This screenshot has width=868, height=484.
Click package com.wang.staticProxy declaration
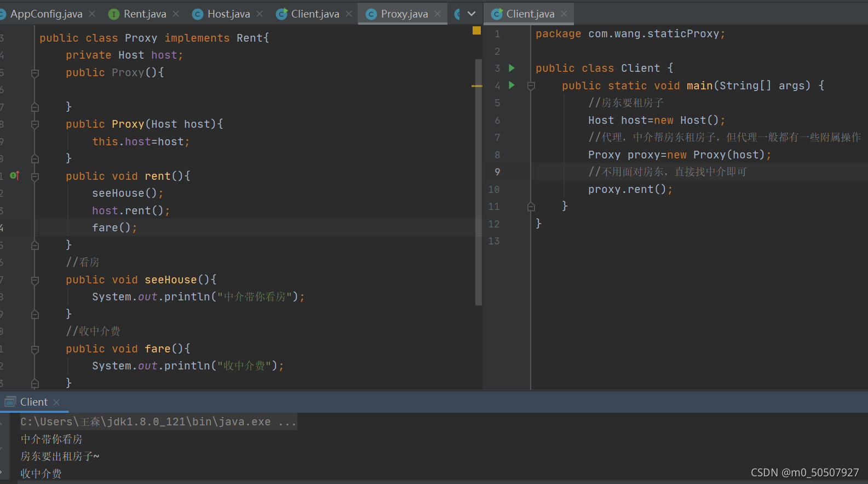630,33
